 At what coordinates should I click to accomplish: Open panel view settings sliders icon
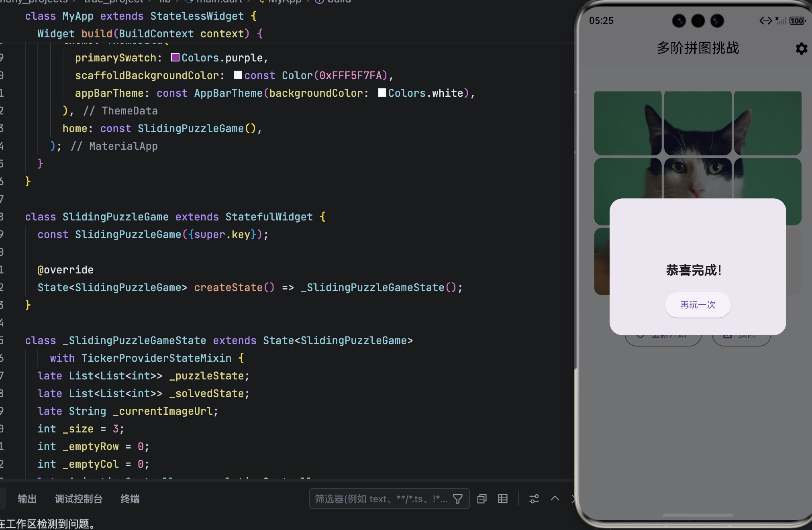tap(534, 499)
